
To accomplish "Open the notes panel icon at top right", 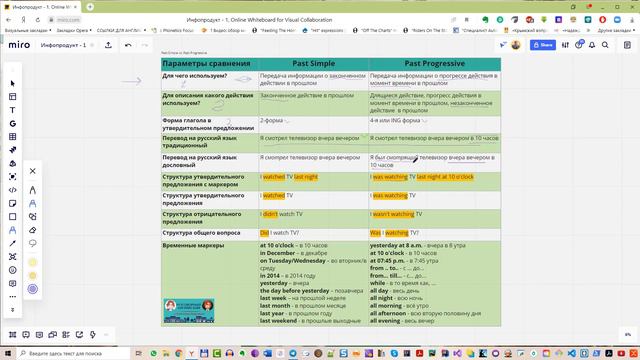I will coord(627,45).
